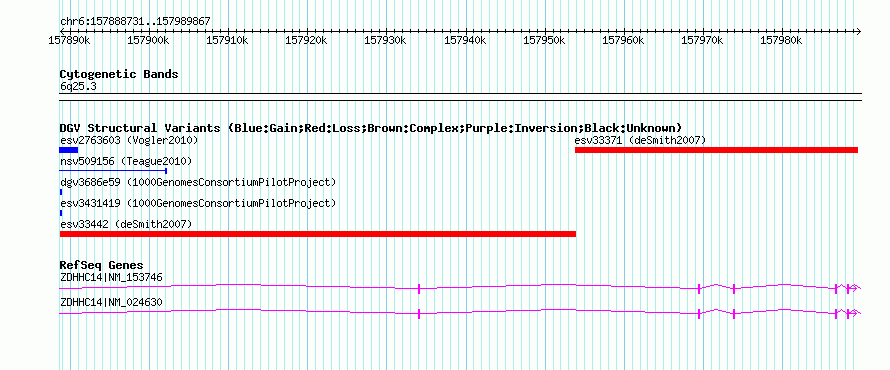Click the esv33442 red loss bar
This screenshot has width=890, height=370.
pos(318,234)
